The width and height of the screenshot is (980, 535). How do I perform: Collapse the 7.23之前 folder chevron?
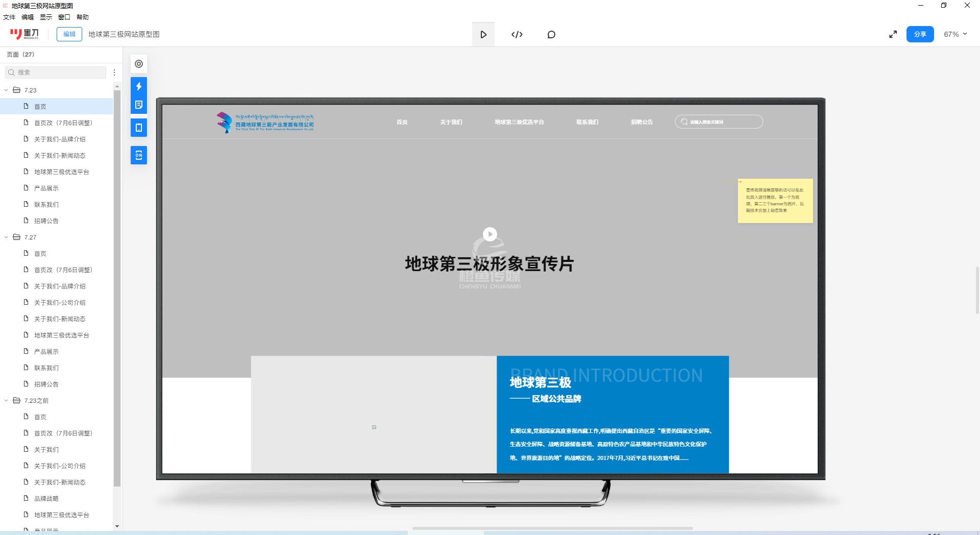(6, 400)
